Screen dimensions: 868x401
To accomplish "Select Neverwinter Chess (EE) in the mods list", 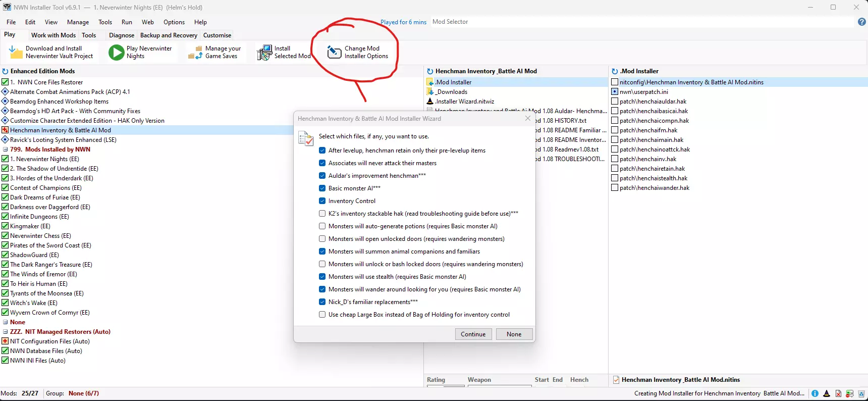I will pos(40,236).
